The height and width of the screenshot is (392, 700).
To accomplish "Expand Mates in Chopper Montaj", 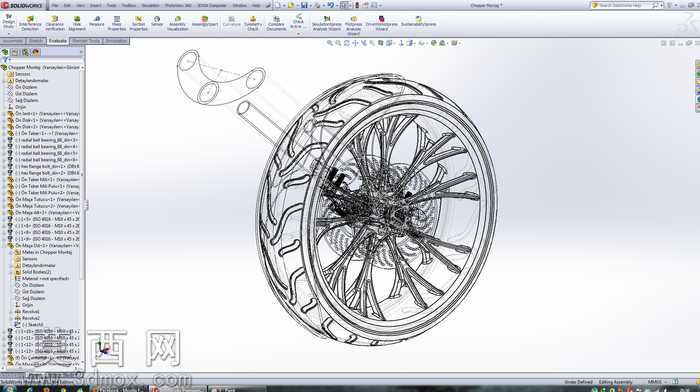I will [x=12, y=252].
